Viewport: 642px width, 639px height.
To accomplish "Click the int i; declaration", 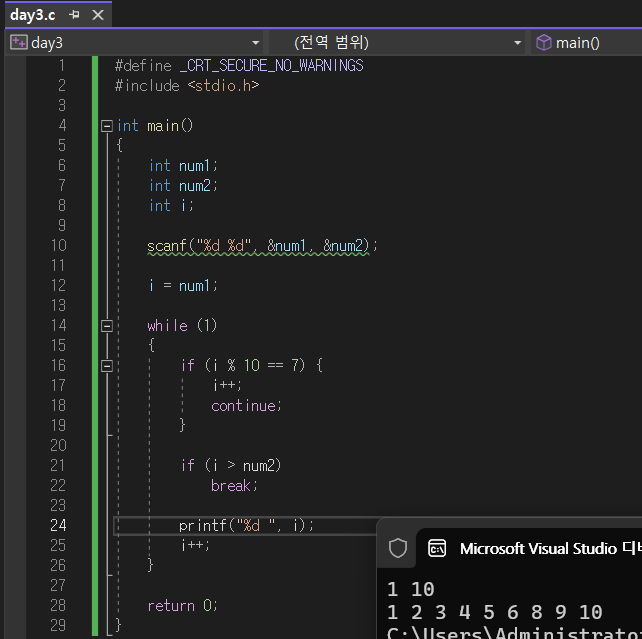I will (171, 205).
